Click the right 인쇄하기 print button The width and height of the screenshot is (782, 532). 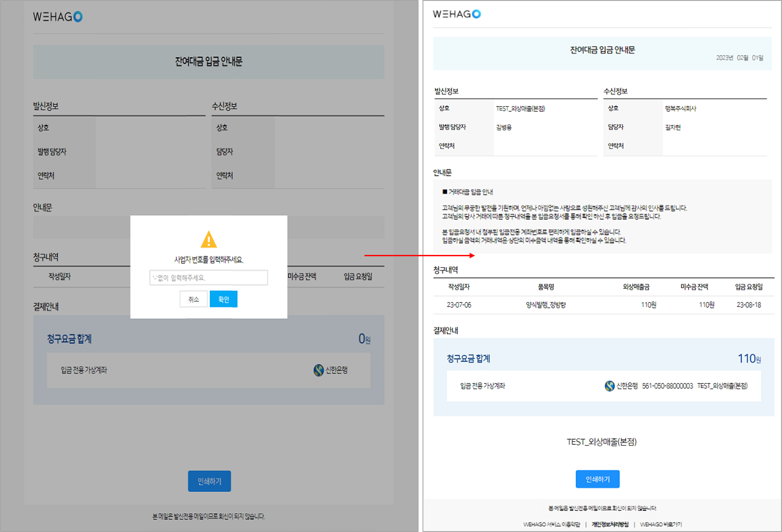597,479
